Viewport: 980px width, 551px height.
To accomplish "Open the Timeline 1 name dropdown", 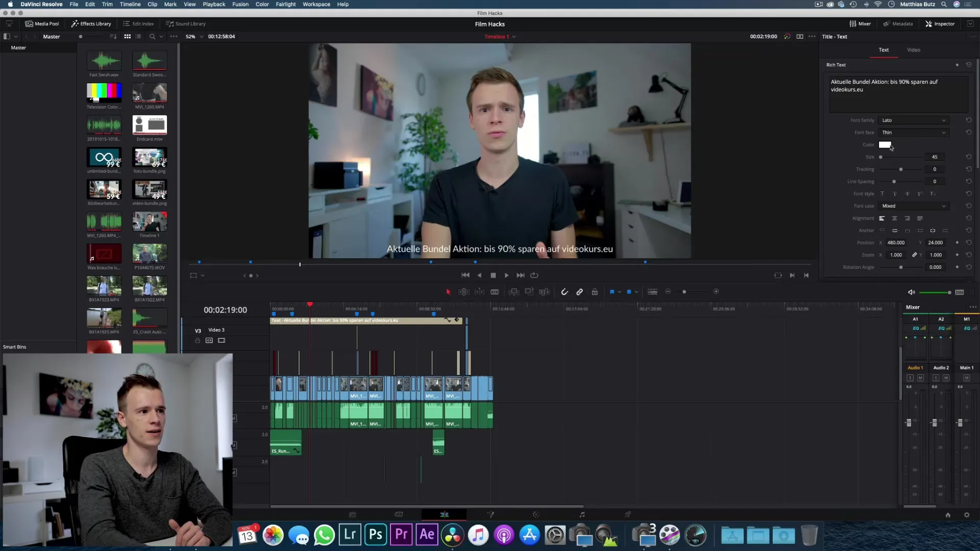I will (x=514, y=37).
